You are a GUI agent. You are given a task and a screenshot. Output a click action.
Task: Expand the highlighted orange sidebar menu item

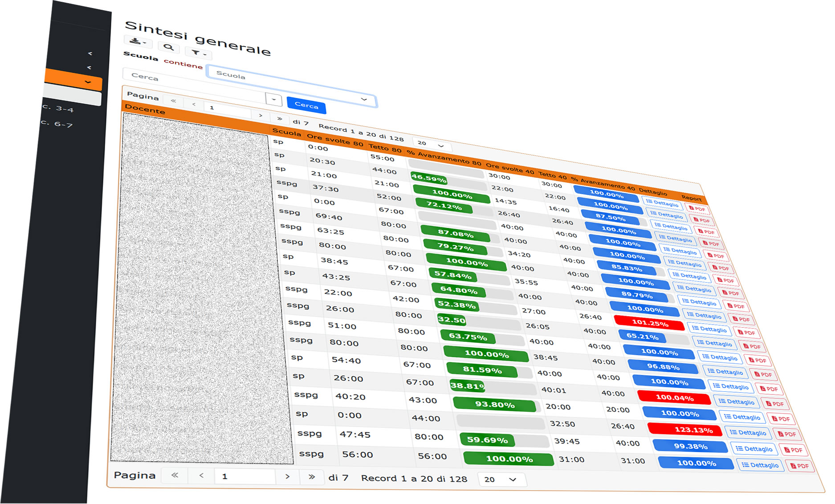(x=73, y=80)
